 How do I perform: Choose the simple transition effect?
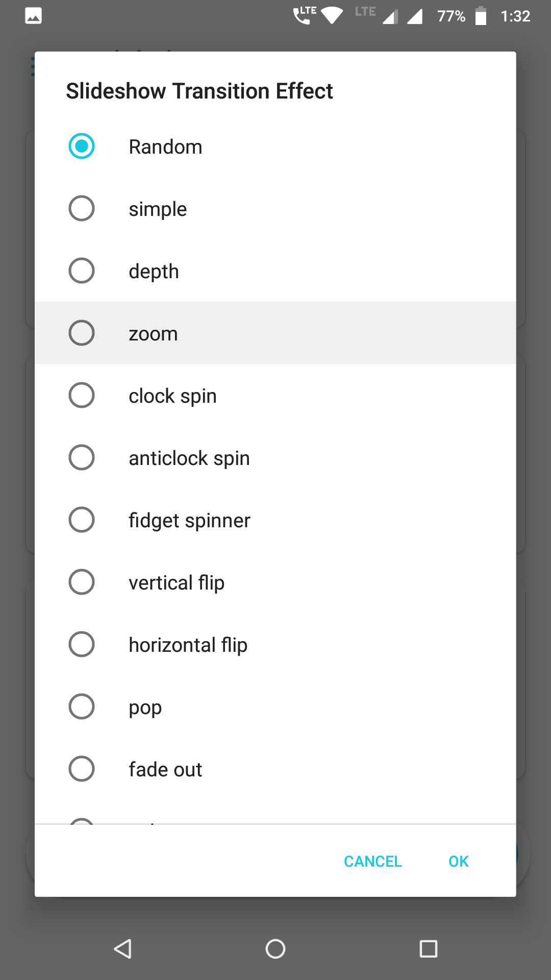pyautogui.click(x=275, y=209)
